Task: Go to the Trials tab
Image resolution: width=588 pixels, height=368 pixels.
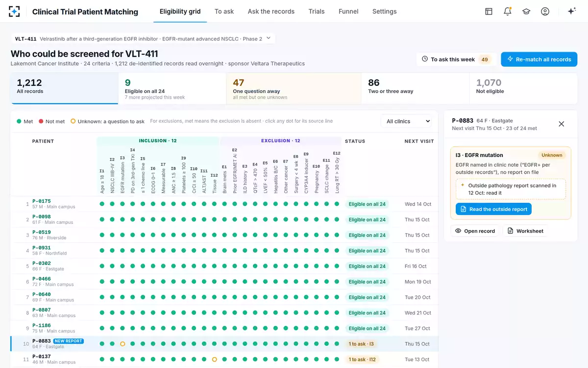Action: (x=317, y=11)
